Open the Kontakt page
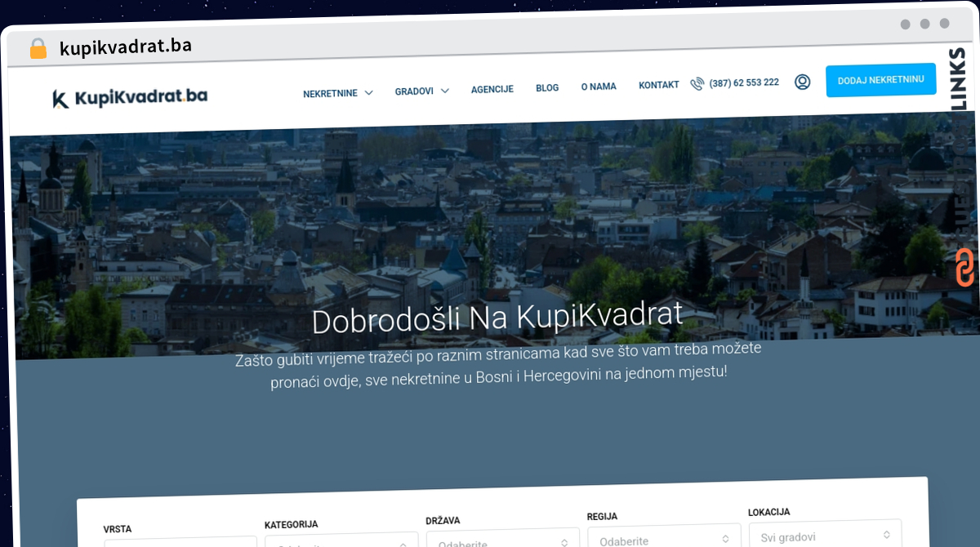Viewport: 980px width, 547px height. pos(659,85)
